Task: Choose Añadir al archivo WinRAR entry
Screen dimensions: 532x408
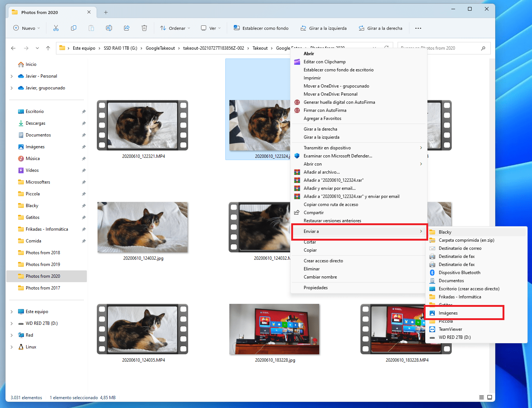Action: coord(321,172)
